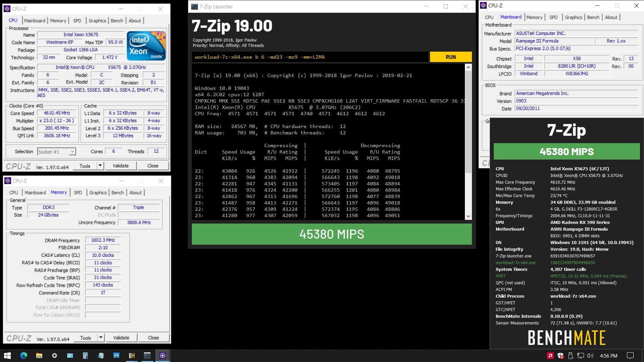Open Memory tab in Mainboard window

[x=534, y=17]
